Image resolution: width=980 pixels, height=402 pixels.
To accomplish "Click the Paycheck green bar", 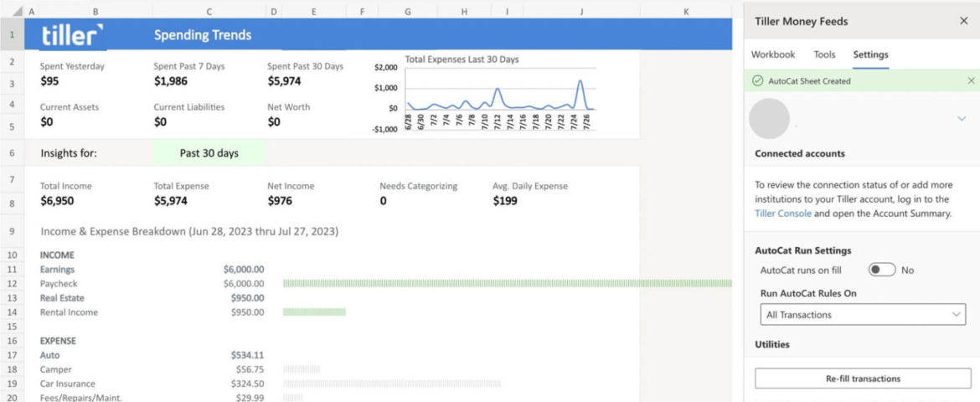I will (x=507, y=283).
